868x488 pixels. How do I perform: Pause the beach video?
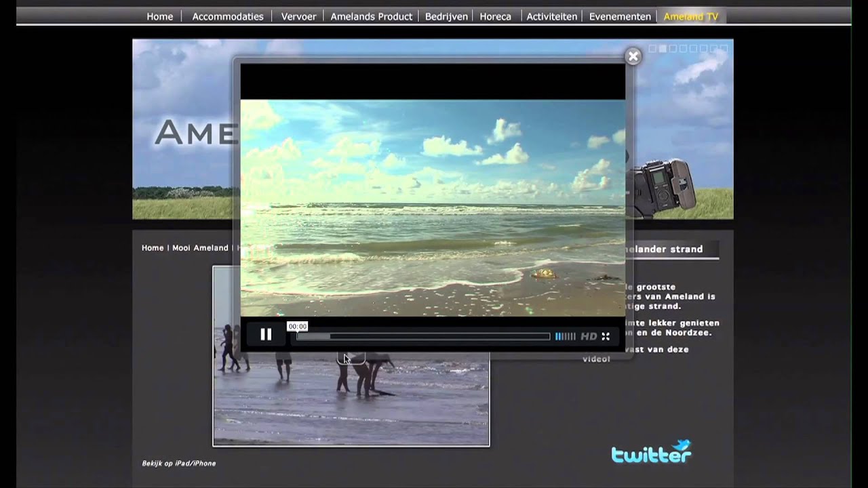point(266,334)
